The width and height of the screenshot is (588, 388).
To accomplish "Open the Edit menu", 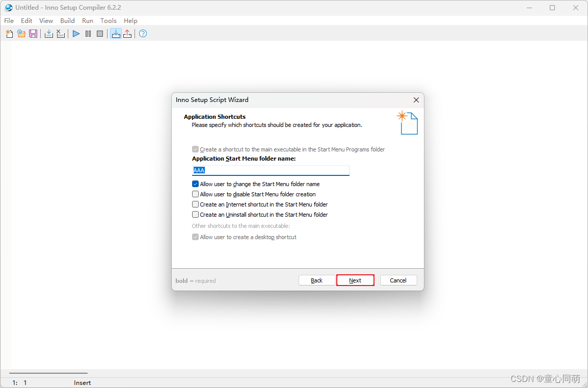I will click(x=26, y=20).
